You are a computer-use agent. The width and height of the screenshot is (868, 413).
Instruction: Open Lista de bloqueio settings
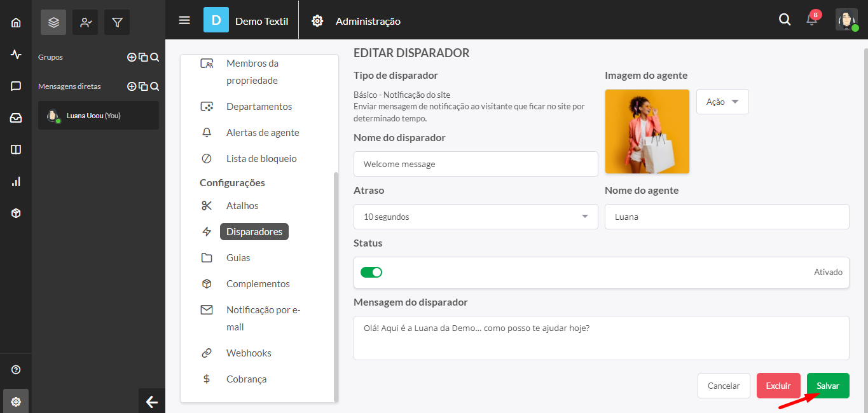click(x=261, y=158)
